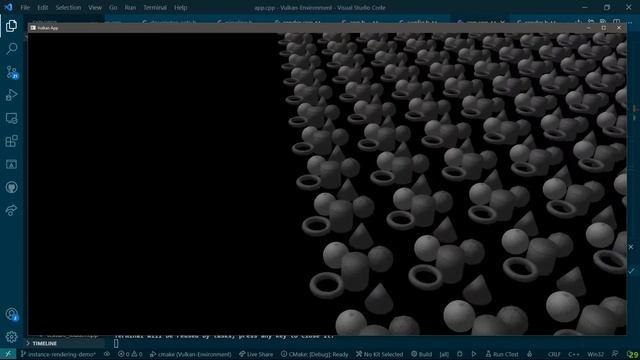Open the Edit menu
Screen dimensions: 640x360
[x=42, y=7]
